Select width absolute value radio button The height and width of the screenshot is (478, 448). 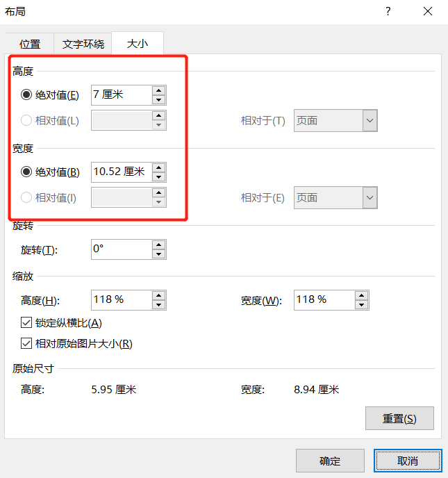(26, 172)
